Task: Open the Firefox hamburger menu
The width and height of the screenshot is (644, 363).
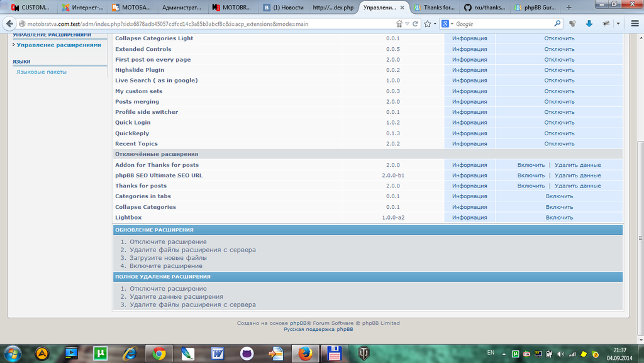Action: pos(633,23)
